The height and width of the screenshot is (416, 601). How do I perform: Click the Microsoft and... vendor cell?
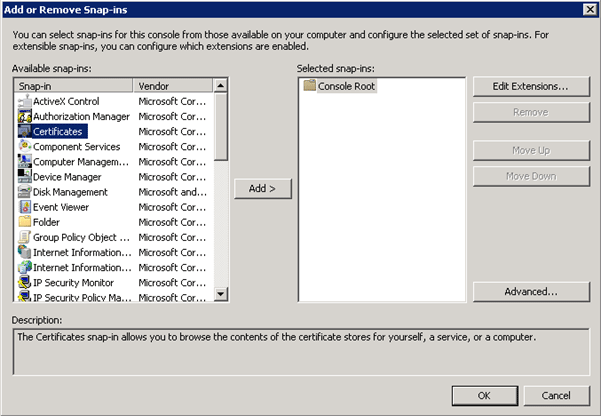172,192
